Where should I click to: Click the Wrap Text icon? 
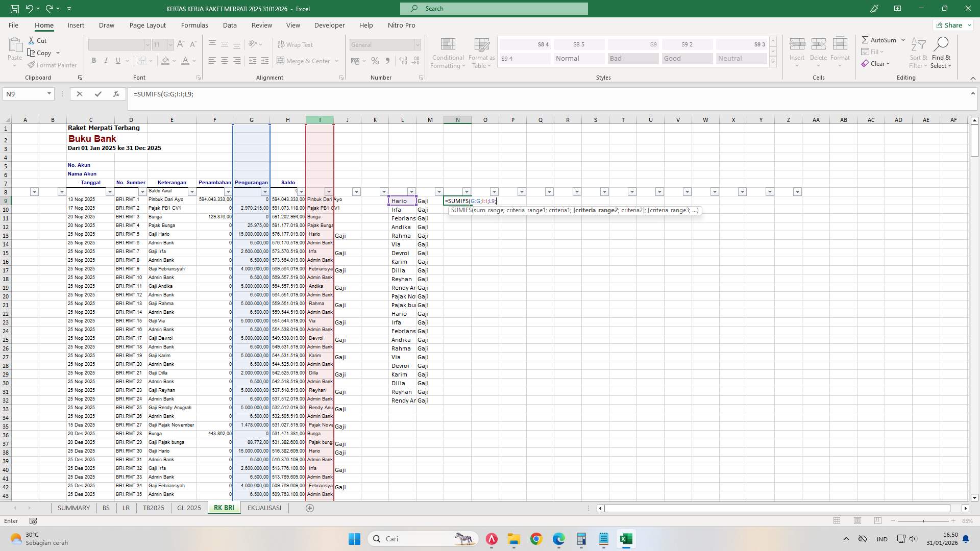click(x=296, y=44)
